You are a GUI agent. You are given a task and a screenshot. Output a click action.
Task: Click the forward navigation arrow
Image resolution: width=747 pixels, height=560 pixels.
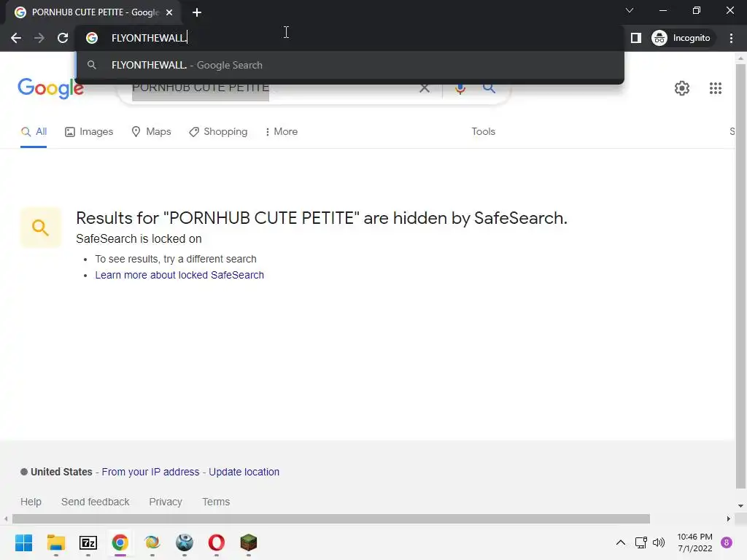[x=39, y=38]
